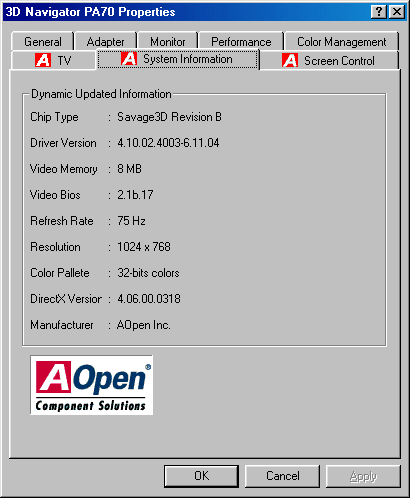
Task: Close the Properties dialog with the X
Action: pyautogui.click(x=397, y=12)
